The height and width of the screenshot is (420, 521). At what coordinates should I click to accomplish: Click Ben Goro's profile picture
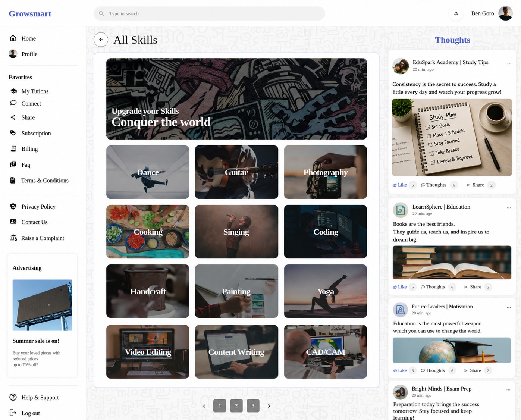coord(505,13)
